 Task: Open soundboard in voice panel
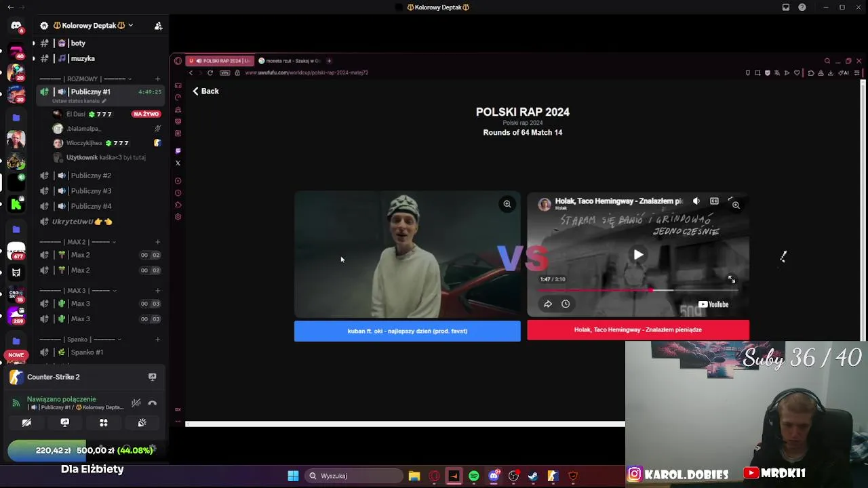coord(142,422)
